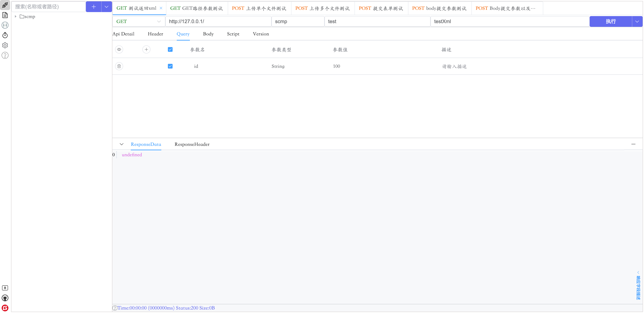This screenshot has width=644, height=313.
Task: Uncheck the select-all parameters checkbox
Action: coord(170,49)
